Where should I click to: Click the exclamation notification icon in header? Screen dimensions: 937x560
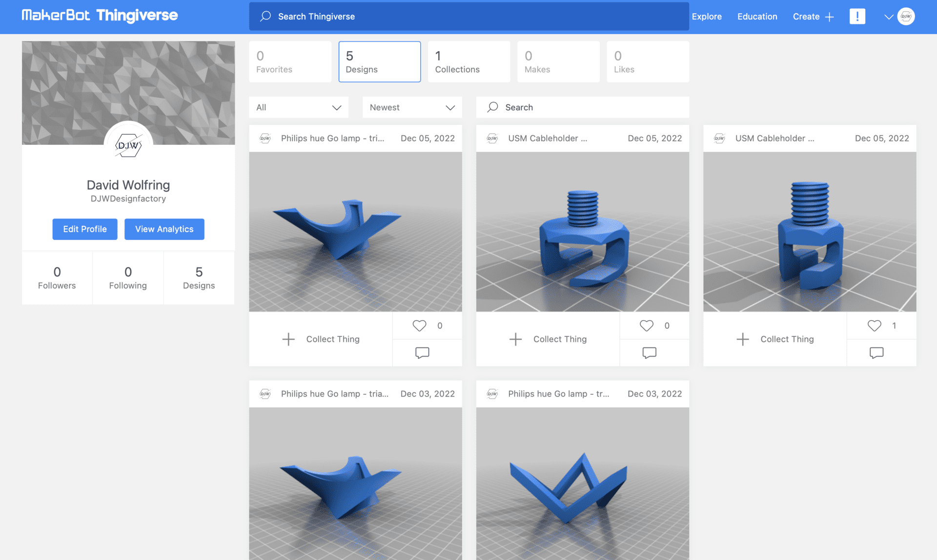tap(857, 17)
